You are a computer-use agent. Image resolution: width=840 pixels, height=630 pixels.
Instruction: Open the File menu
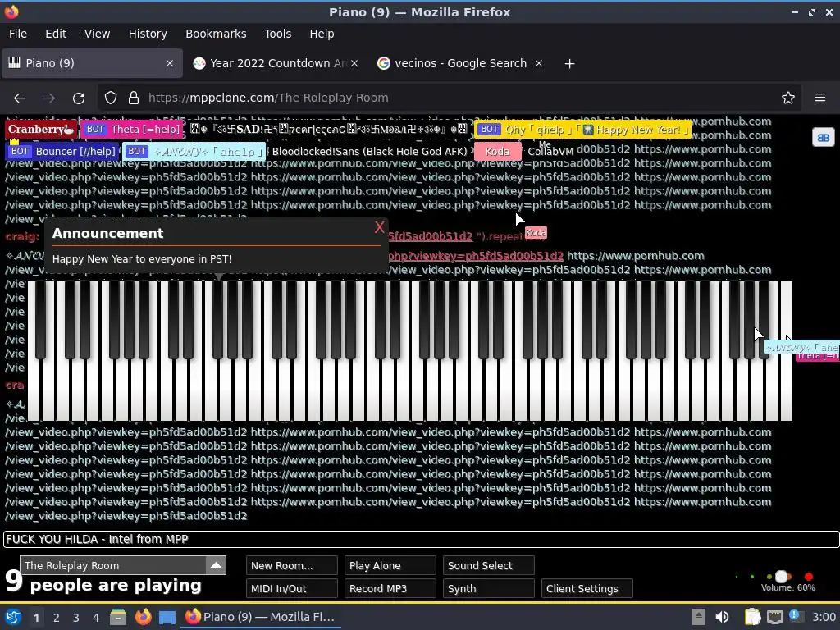pyautogui.click(x=18, y=34)
